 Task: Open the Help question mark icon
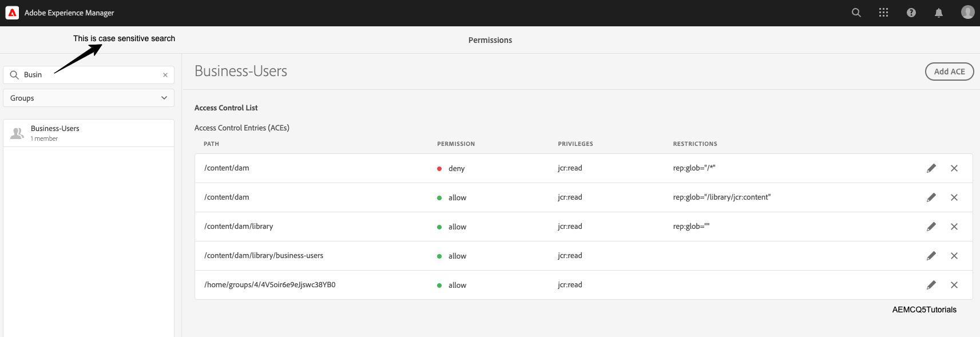911,13
